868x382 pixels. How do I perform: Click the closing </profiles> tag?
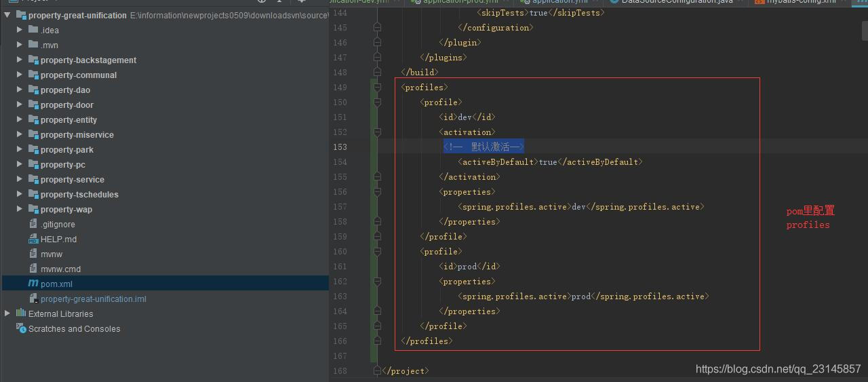[427, 341]
